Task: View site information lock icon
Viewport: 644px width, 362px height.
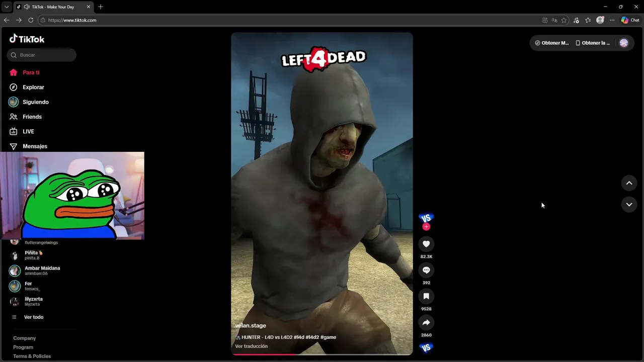Action: pyautogui.click(x=43, y=20)
